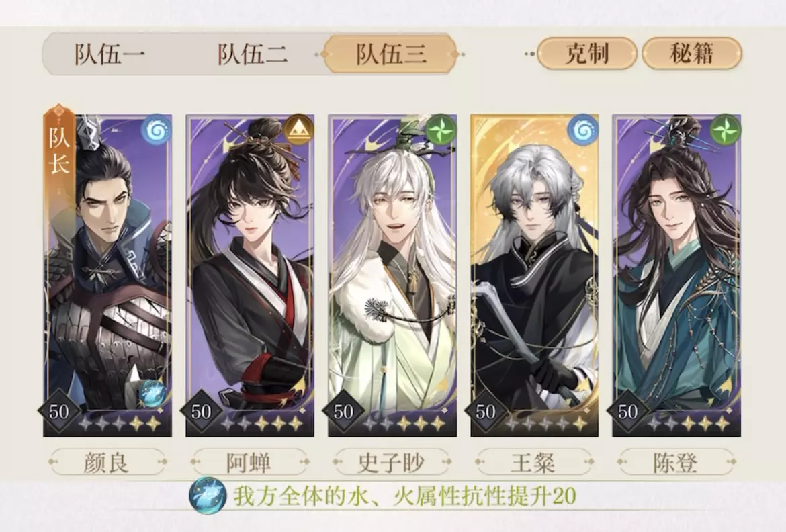Switch to the 队伍一 tab

(x=110, y=54)
